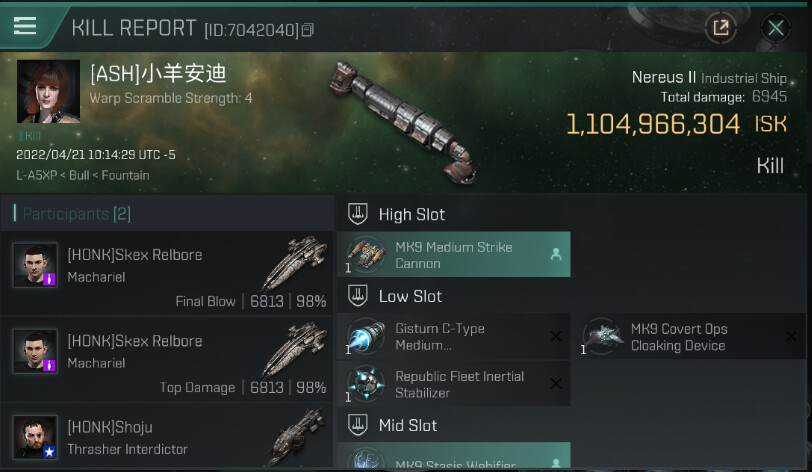Select MK9 Medium Strike Cannon module icon

(x=366, y=254)
